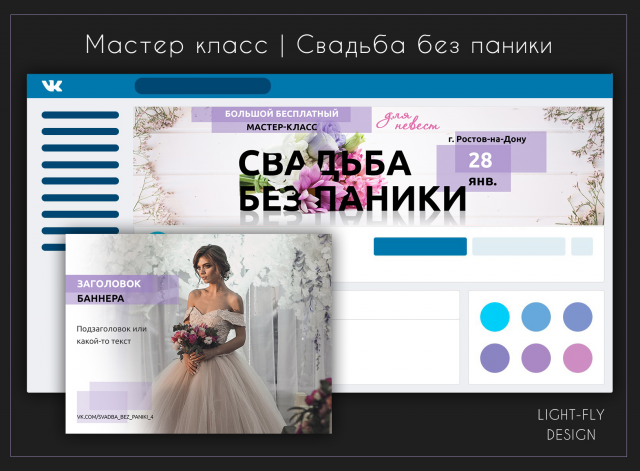Open the VK.COM/SVADBA_BEZ_PANIKI_4 link

point(115,417)
